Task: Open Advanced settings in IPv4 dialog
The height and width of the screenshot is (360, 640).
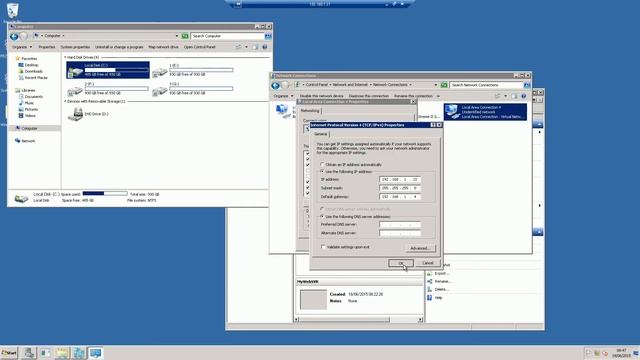Action: coord(420,248)
